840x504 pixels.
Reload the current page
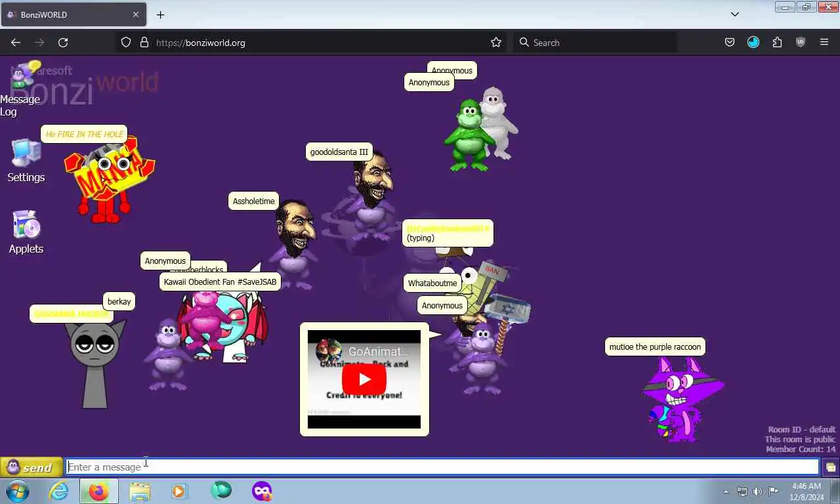(63, 42)
